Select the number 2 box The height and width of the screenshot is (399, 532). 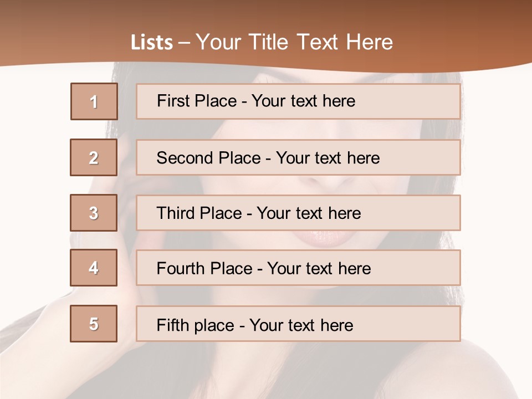[94, 157]
